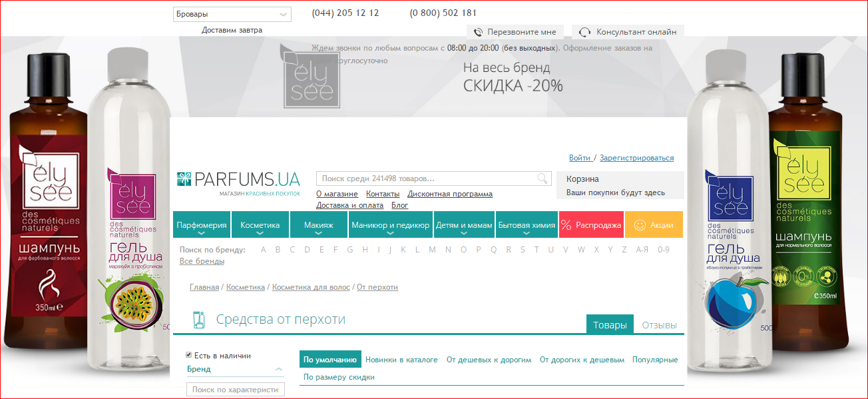Filter brands by letter S
Viewport: 868px width, 399px height.
coord(523,250)
